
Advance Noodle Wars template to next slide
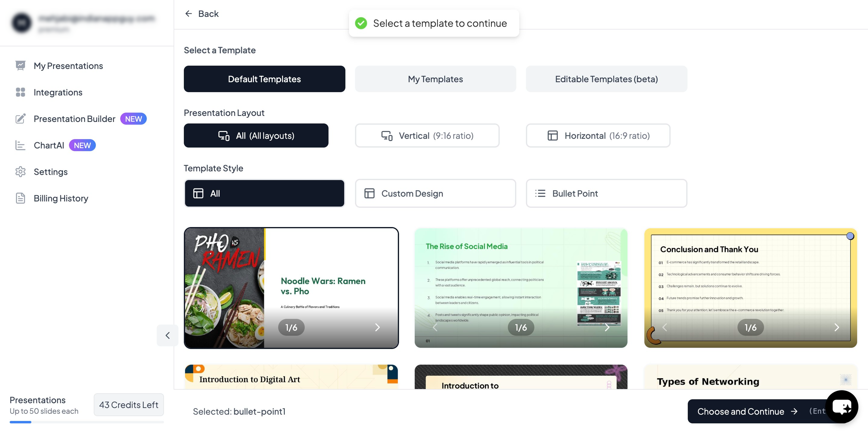pos(377,327)
